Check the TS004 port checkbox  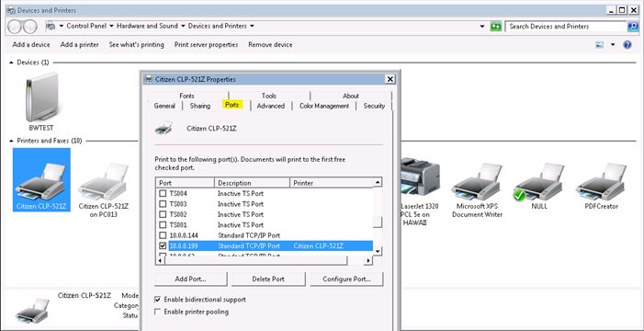coord(163,193)
